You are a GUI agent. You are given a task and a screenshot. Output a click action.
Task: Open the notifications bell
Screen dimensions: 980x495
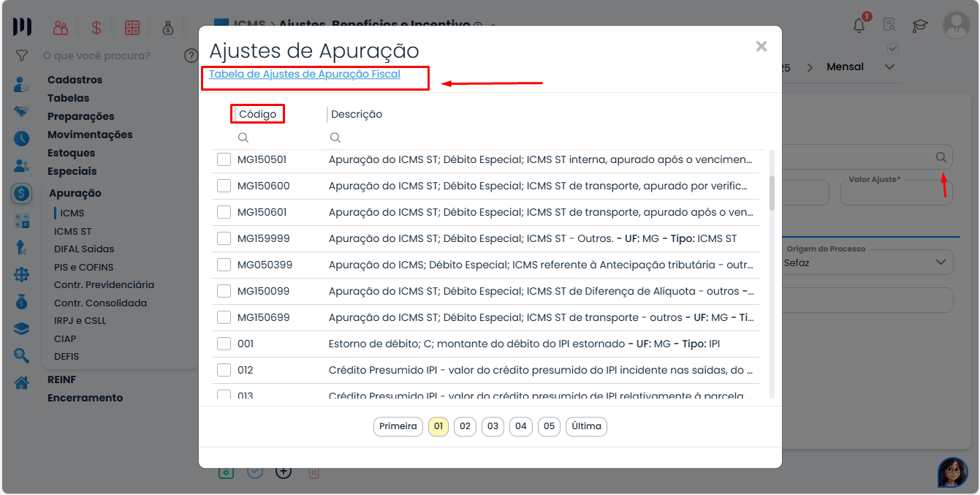tap(859, 26)
